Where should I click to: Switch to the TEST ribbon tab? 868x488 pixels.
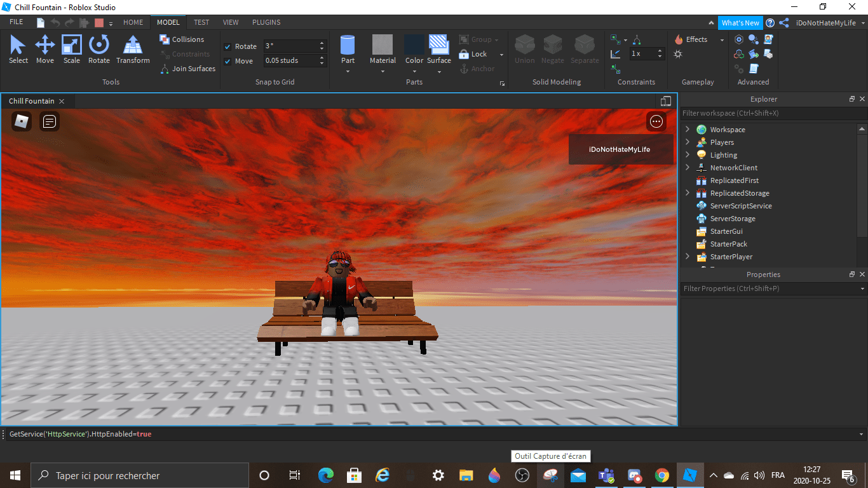[201, 22]
